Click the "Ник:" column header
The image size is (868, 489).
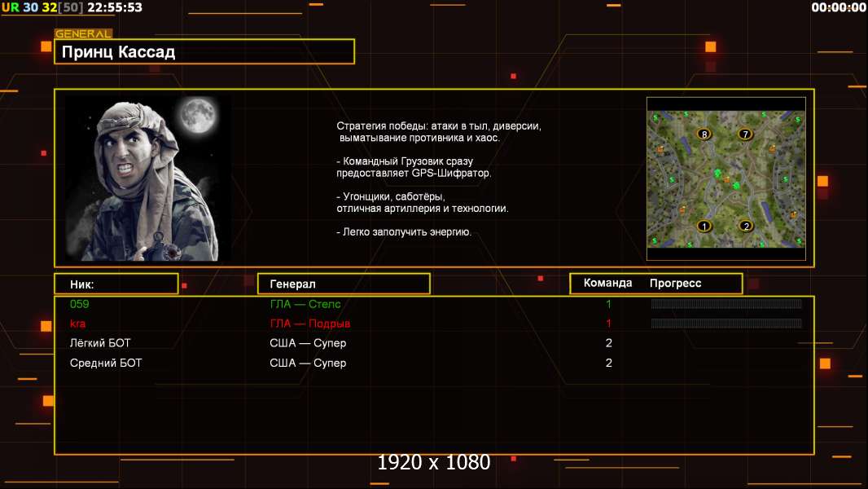pos(116,284)
